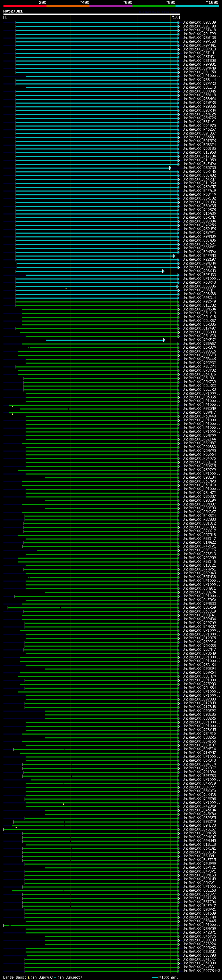Screen dimensions: 222x980
Task: Click the hit UniRef100_B3S803
Action: click(199, 332)
